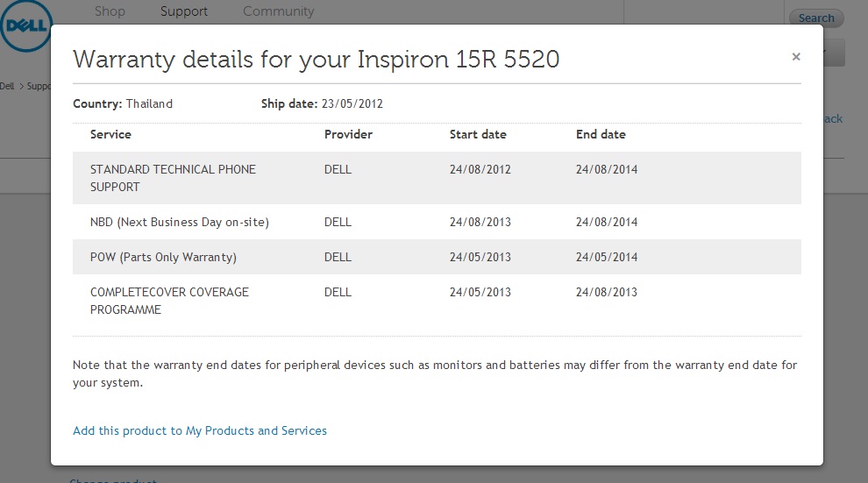Screen dimensions: 868x483
Task: Open the Shop menu
Action: point(110,11)
